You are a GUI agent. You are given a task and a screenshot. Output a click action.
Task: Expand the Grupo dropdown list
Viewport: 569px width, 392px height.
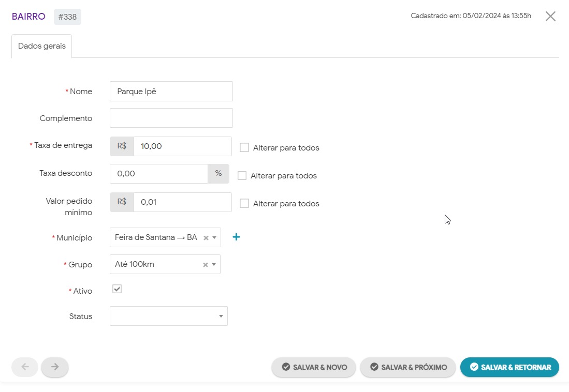(214, 265)
